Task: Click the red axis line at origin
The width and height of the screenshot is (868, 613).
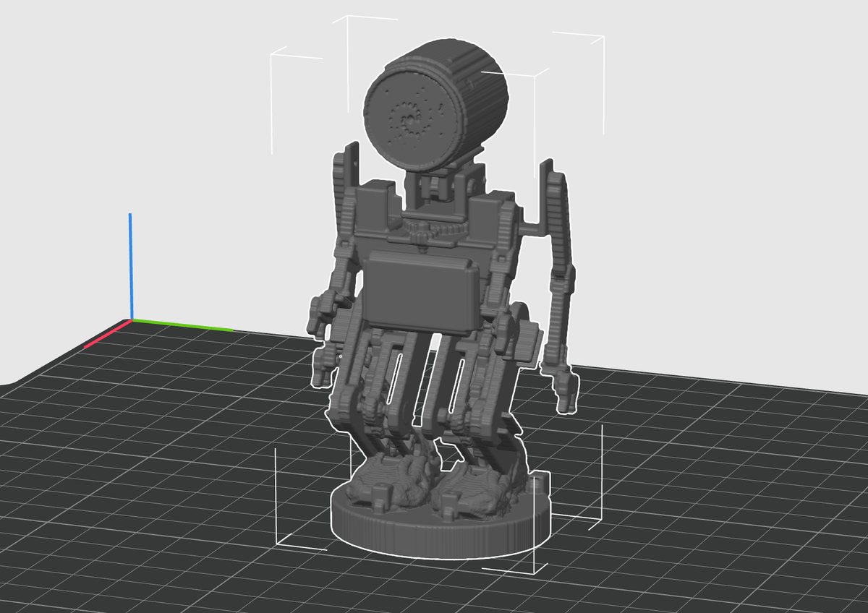Action: click(107, 334)
